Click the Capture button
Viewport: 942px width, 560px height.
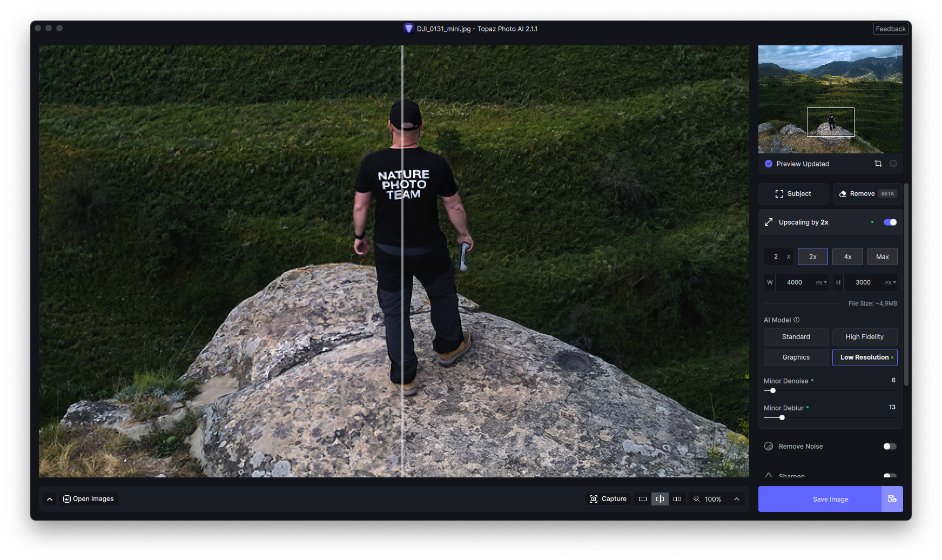pos(608,499)
